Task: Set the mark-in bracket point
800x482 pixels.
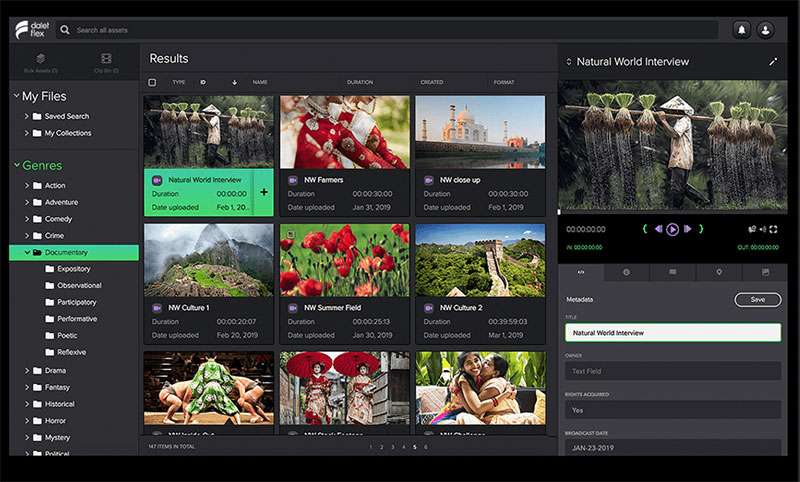Action: tap(645, 229)
